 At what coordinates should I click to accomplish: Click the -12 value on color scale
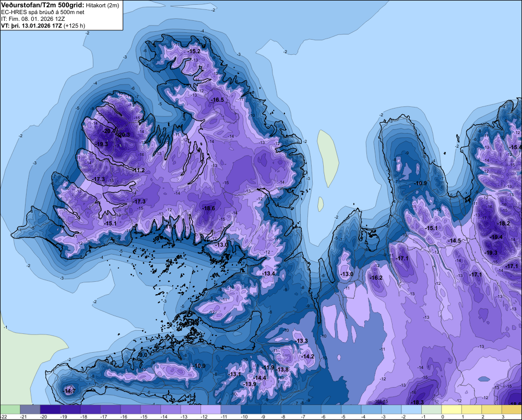pos(204,417)
